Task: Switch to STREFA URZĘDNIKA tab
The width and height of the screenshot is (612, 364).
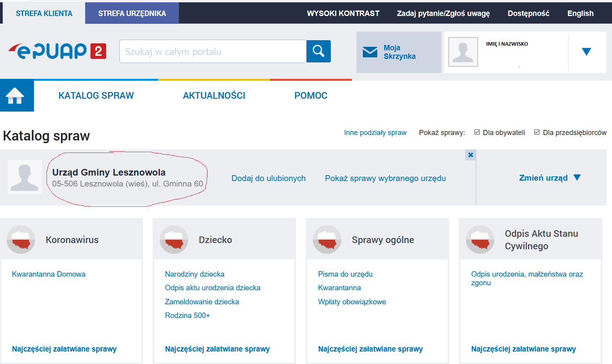Action: [132, 13]
